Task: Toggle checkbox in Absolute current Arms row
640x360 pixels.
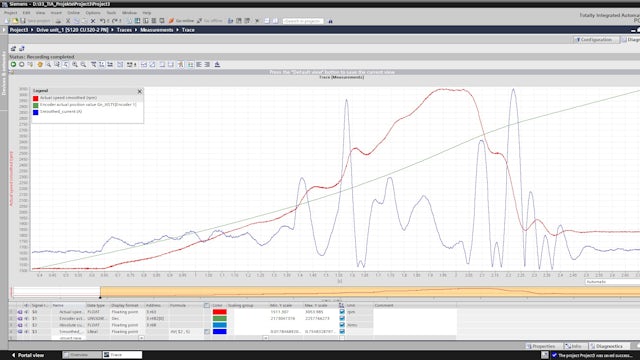Action: (342, 325)
